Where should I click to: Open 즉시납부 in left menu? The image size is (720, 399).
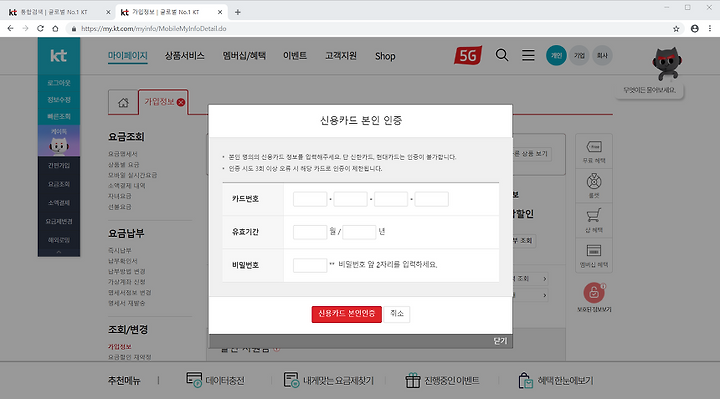point(120,251)
